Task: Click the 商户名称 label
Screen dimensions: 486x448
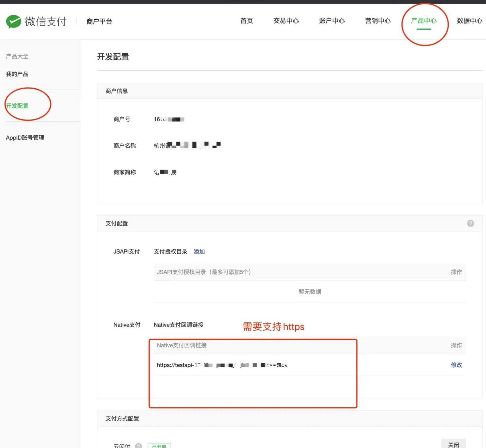Action: tap(125, 146)
